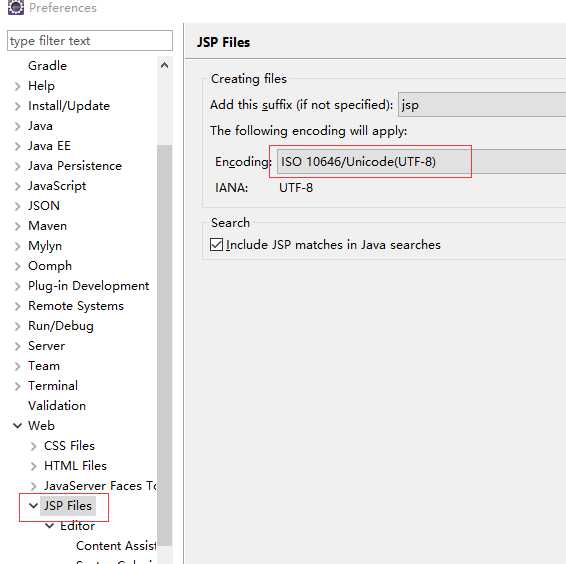Expand the Mylyn category arrow
The height and width of the screenshot is (564, 566).
click(x=17, y=246)
